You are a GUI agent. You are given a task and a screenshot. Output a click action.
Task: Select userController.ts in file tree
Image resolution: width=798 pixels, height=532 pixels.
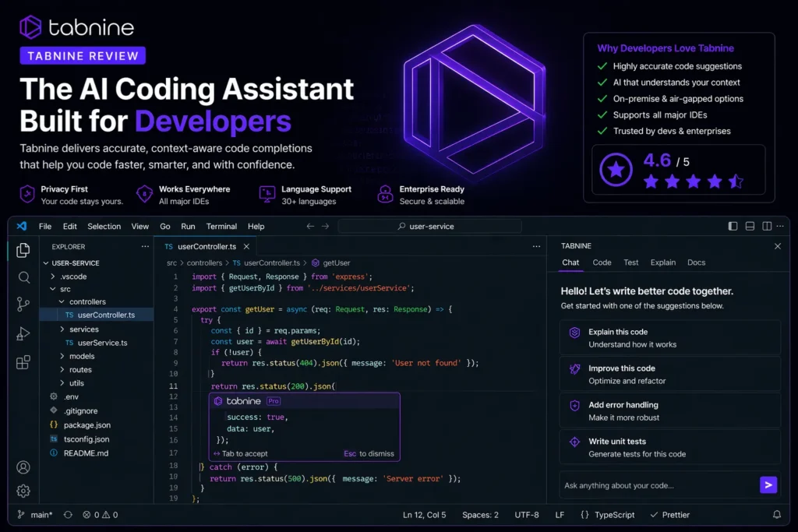97,315
